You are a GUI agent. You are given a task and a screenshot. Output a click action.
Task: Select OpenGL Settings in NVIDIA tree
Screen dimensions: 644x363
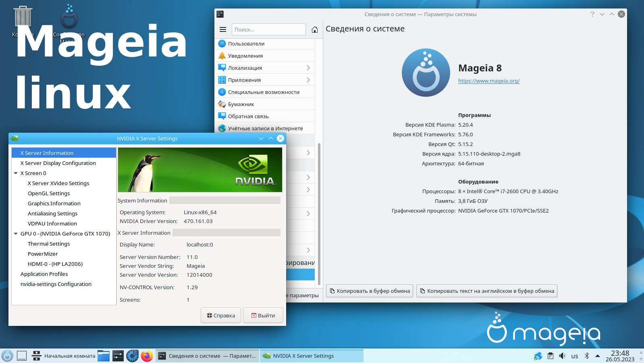click(49, 193)
